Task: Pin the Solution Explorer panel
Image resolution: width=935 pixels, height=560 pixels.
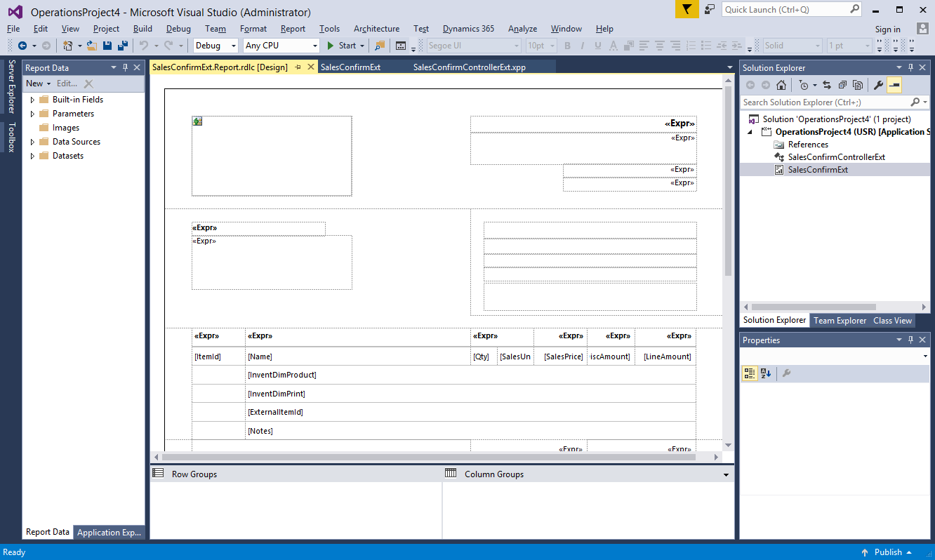Action: (911, 67)
